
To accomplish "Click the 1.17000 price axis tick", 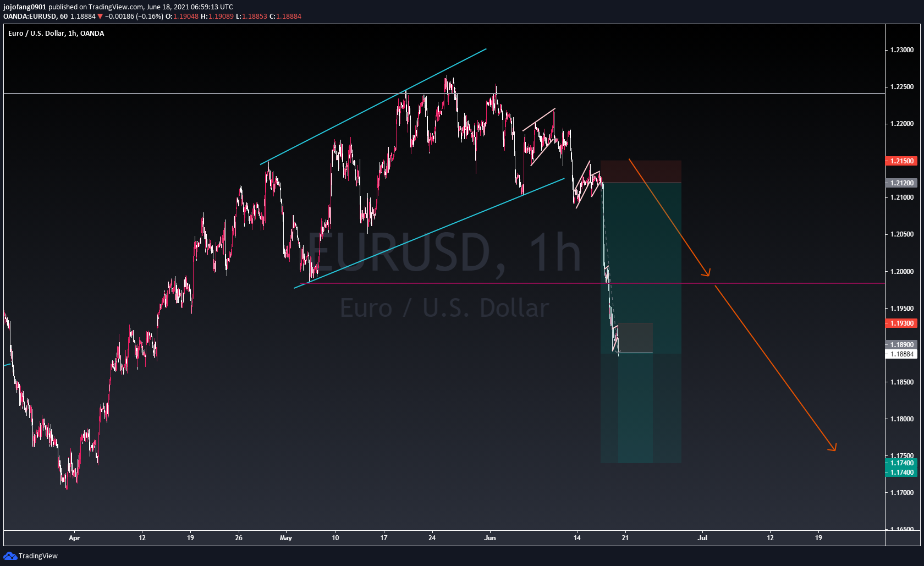I will (x=902, y=493).
